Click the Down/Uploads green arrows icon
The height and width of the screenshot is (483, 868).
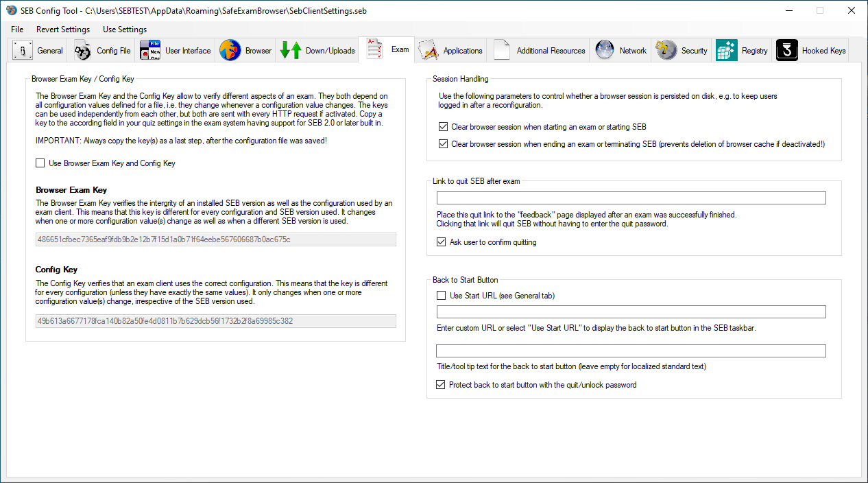click(291, 51)
